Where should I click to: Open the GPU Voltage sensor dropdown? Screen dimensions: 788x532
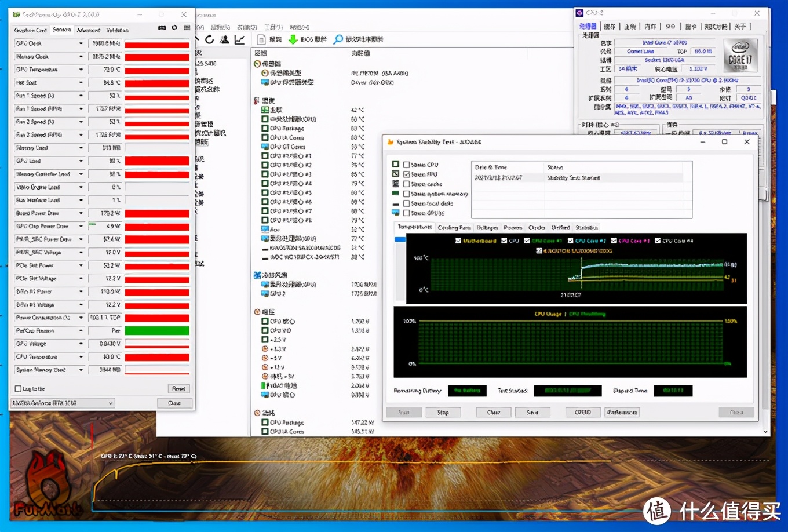81,344
